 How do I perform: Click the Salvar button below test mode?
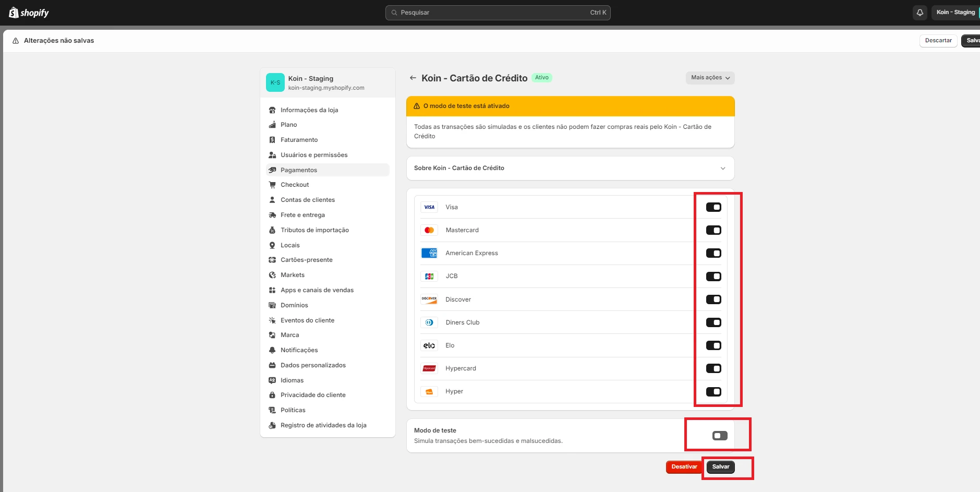click(721, 467)
